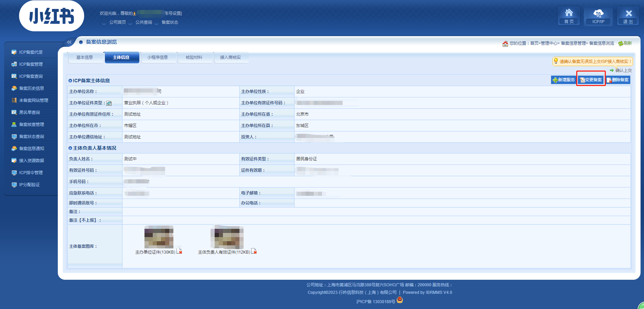The image size is (644, 309).
Task: Click the 变更备案 button
Action: pos(591,80)
